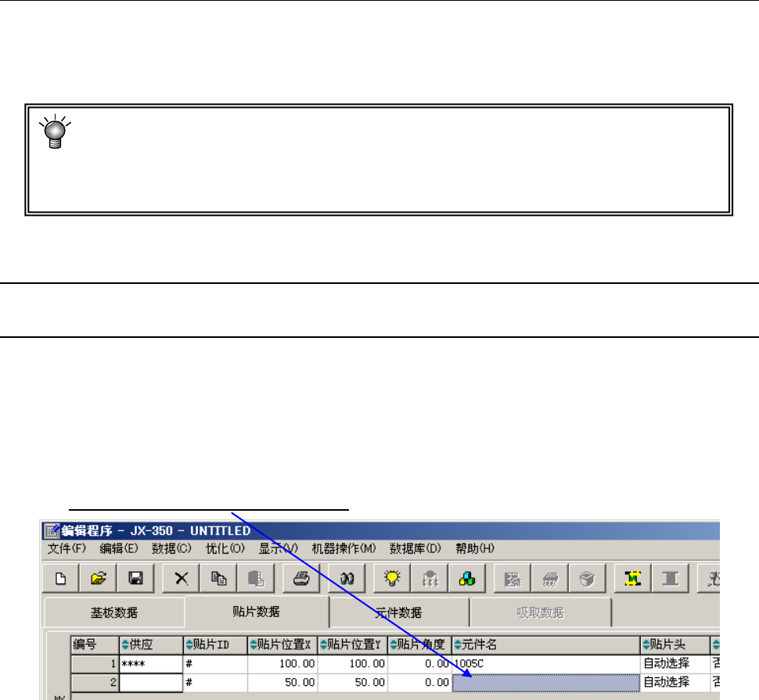This screenshot has width=759, height=700.
Task: Sort by the 元件名 column header
Action: [546, 644]
